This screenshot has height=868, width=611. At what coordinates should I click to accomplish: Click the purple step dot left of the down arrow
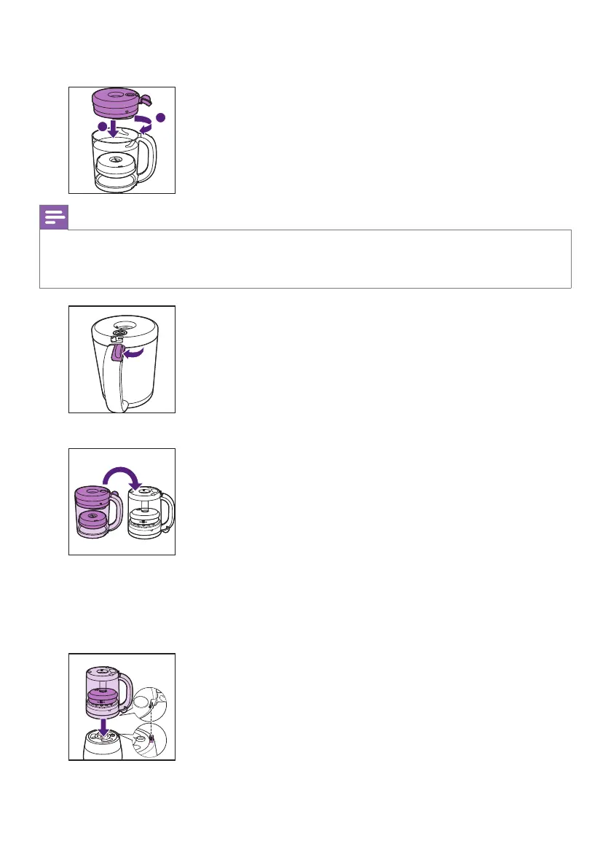pos(102,127)
